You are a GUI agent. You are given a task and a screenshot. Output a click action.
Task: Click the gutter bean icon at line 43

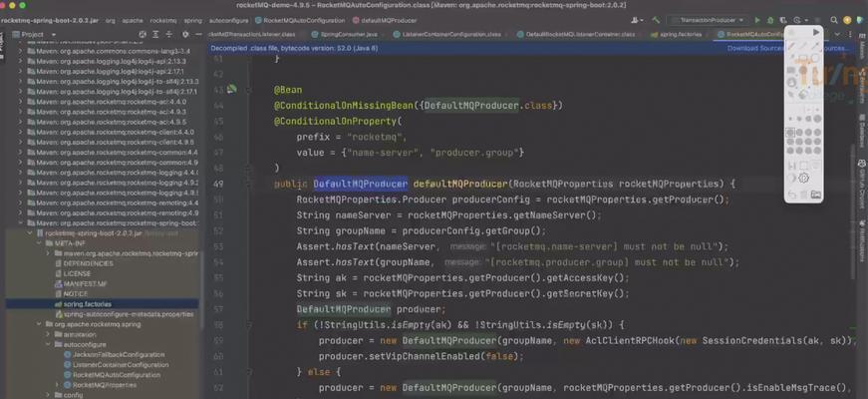click(232, 89)
